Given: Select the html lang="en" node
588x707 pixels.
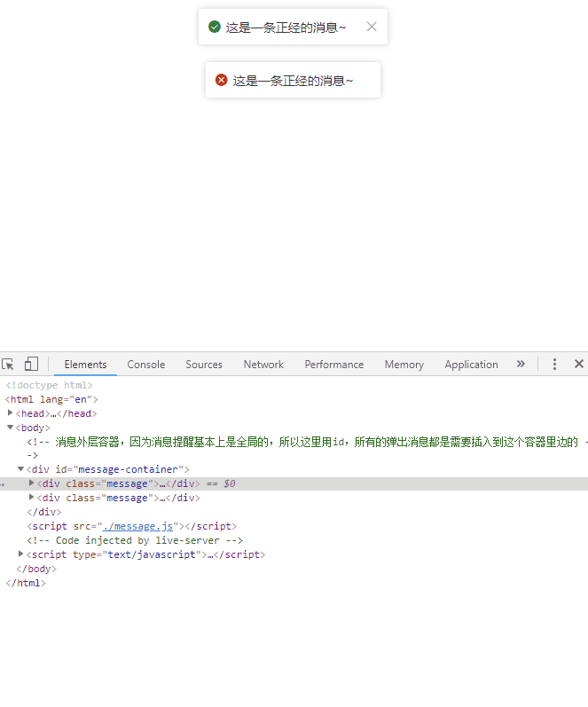Looking at the screenshot, I should click(x=51, y=399).
